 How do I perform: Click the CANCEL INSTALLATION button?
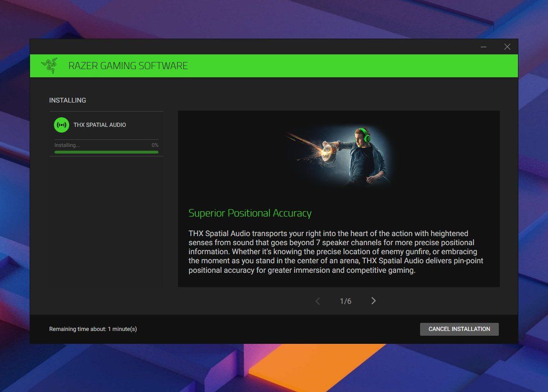pyautogui.click(x=459, y=329)
